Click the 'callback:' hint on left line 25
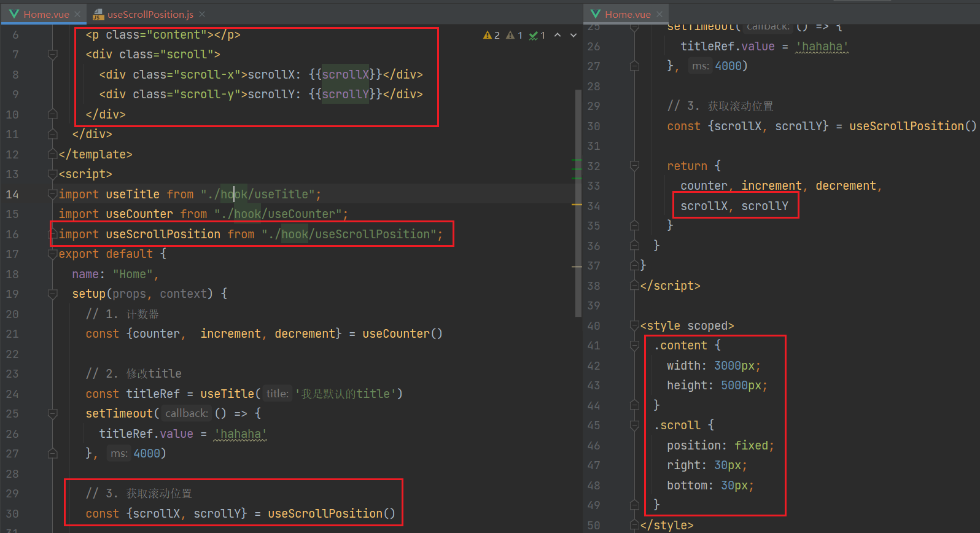 pos(187,413)
